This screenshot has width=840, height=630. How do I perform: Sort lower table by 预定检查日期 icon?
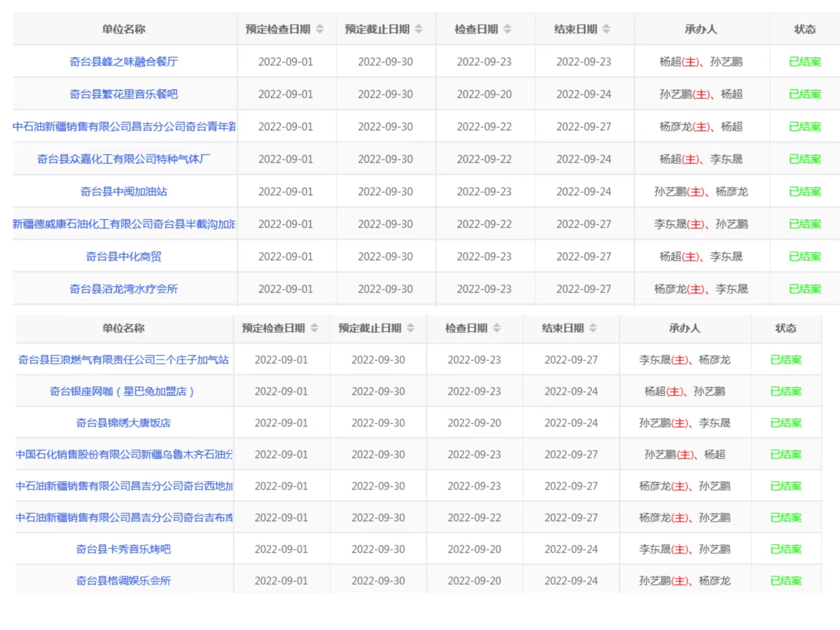click(x=314, y=328)
